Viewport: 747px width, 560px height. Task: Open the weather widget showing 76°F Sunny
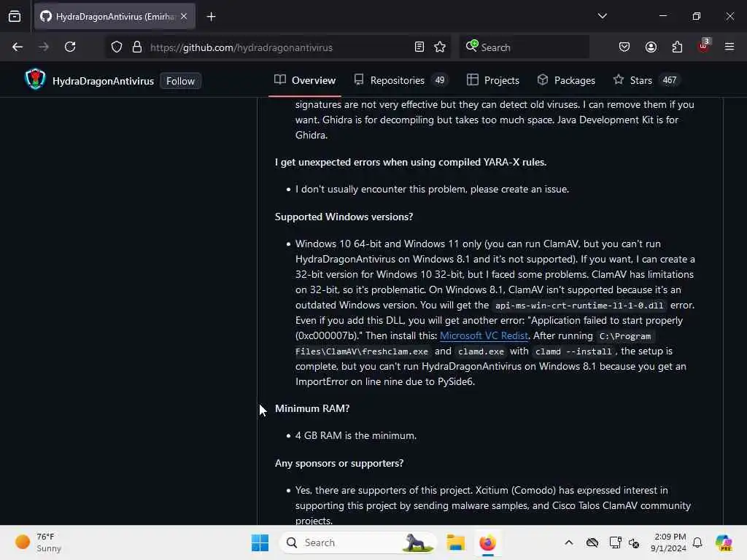point(38,542)
